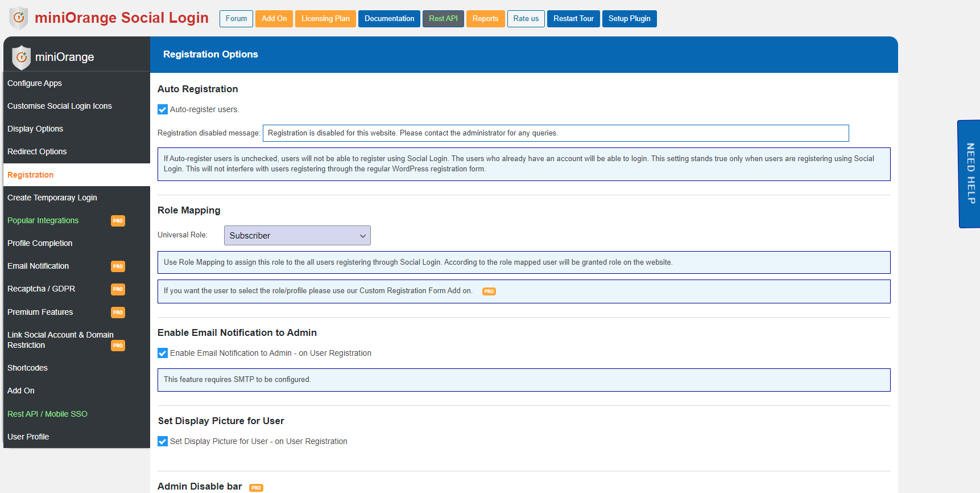
Task: Open Rest API / Mobile SSO
Action: (x=77, y=414)
